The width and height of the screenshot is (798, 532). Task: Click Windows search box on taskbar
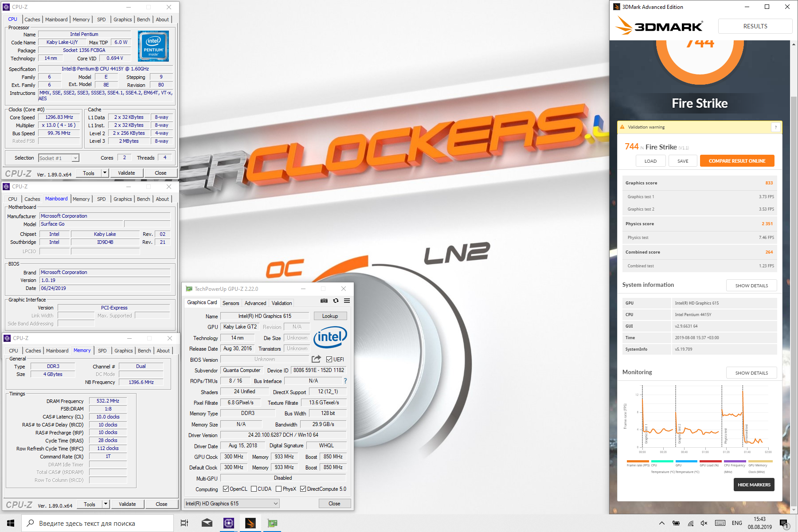[x=98, y=523]
